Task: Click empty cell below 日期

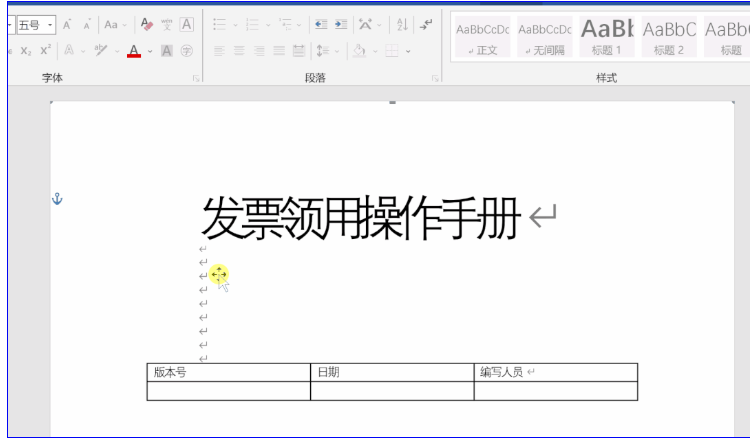Action: [x=392, y=391]
